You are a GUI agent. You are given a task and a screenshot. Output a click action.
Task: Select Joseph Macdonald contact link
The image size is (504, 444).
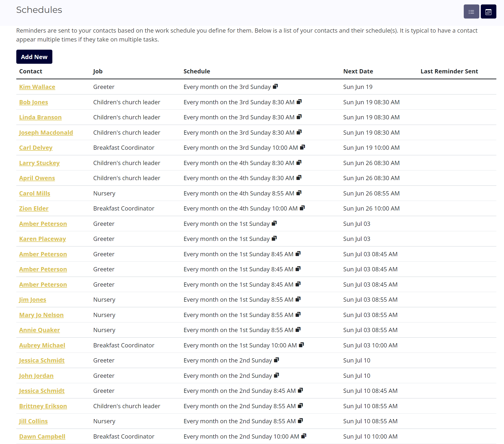46,133
